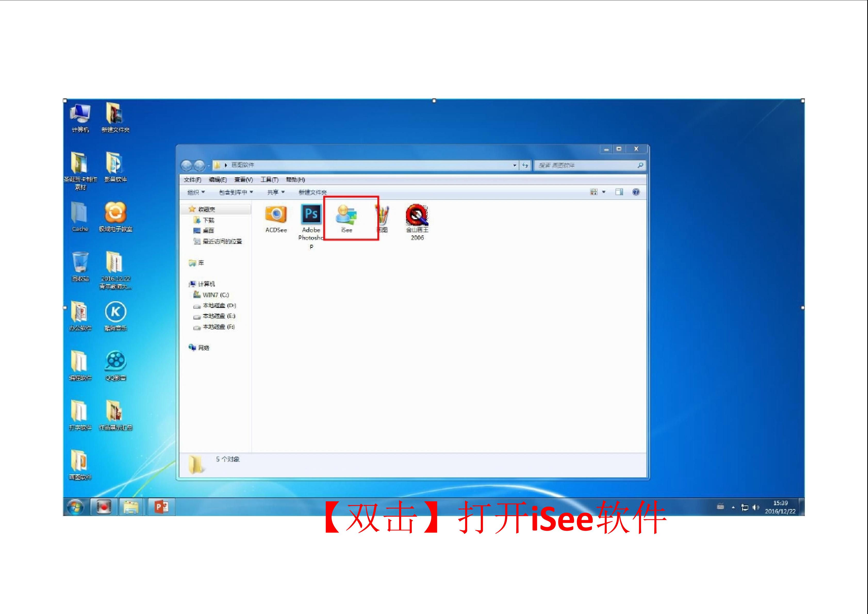
Task: Toggle the preview pane icon
Action: coord(619,192)
